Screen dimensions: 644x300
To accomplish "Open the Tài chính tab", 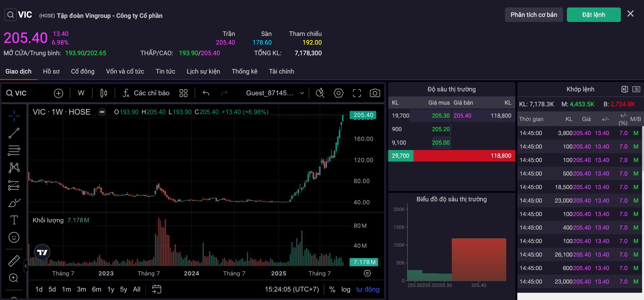I will click(281, 72).
